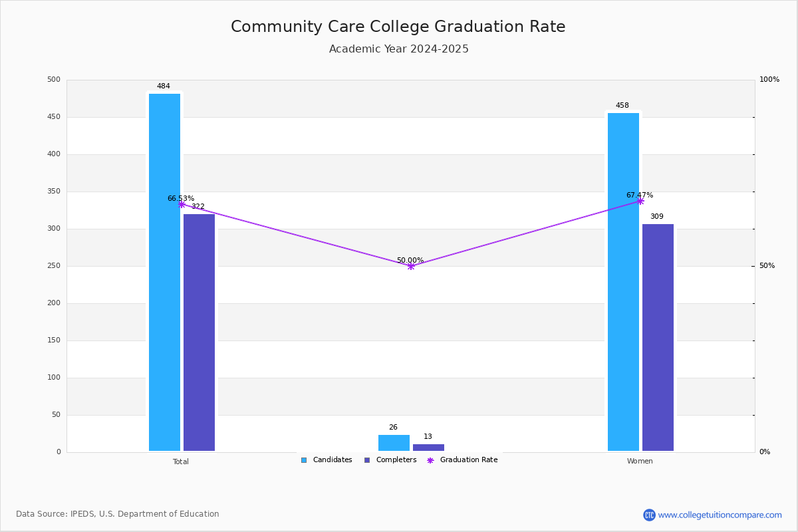The image size is (798, 532).
Task: Click the Total completers bar 322
Action: [199, 332]
